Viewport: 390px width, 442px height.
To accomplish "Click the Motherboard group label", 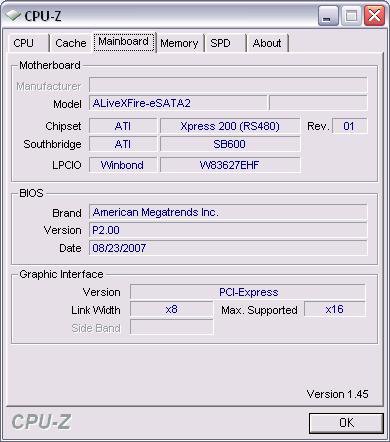I will [50, 65].
